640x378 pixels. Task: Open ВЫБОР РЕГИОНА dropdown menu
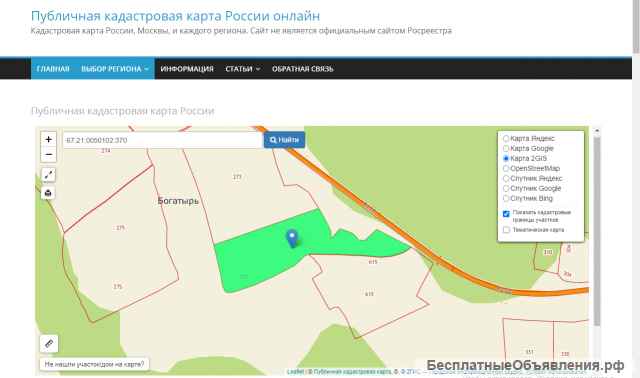click(x=115, y=69)
